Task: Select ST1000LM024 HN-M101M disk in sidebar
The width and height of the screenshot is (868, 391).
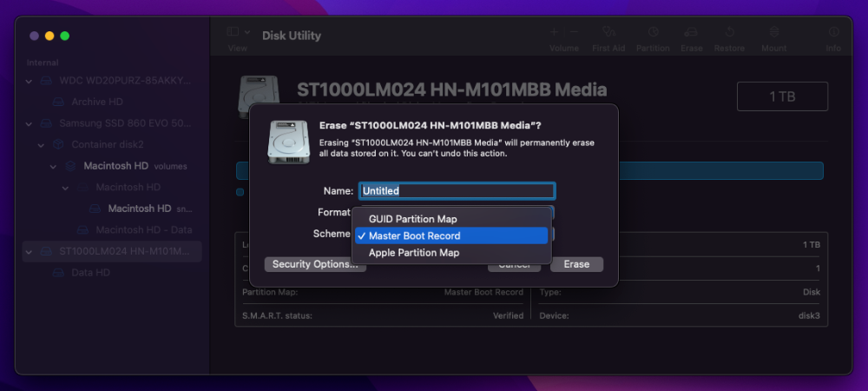Action: 112,251
